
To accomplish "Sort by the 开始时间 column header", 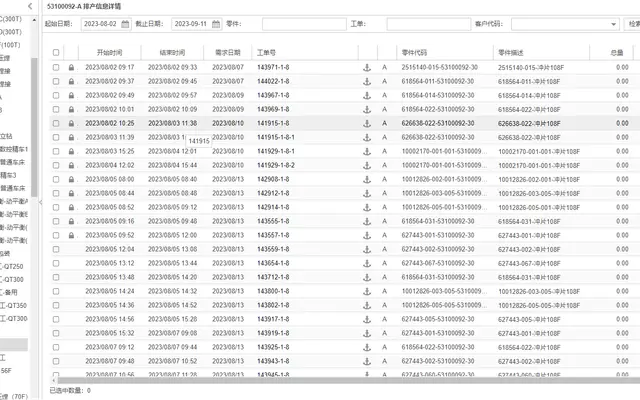I will coord(109,52).
